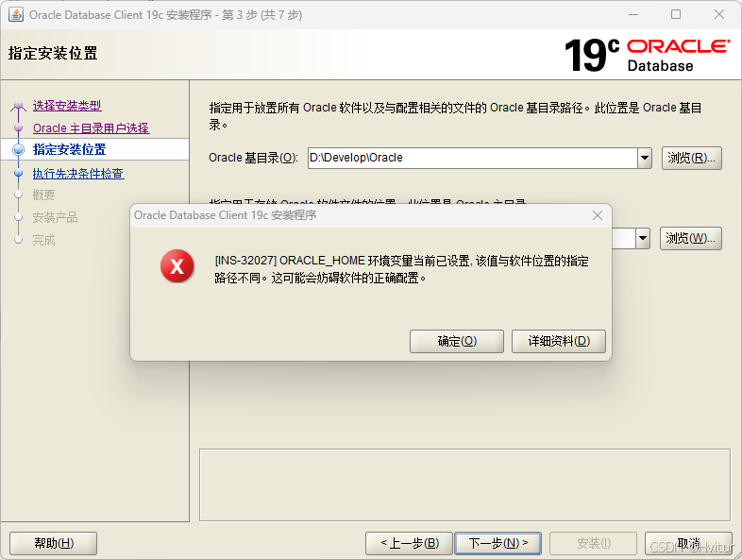742x560 pixels.
Task: Click the Java installer icon in title bar
Action: pyautogui.click(x=16, y=15)
